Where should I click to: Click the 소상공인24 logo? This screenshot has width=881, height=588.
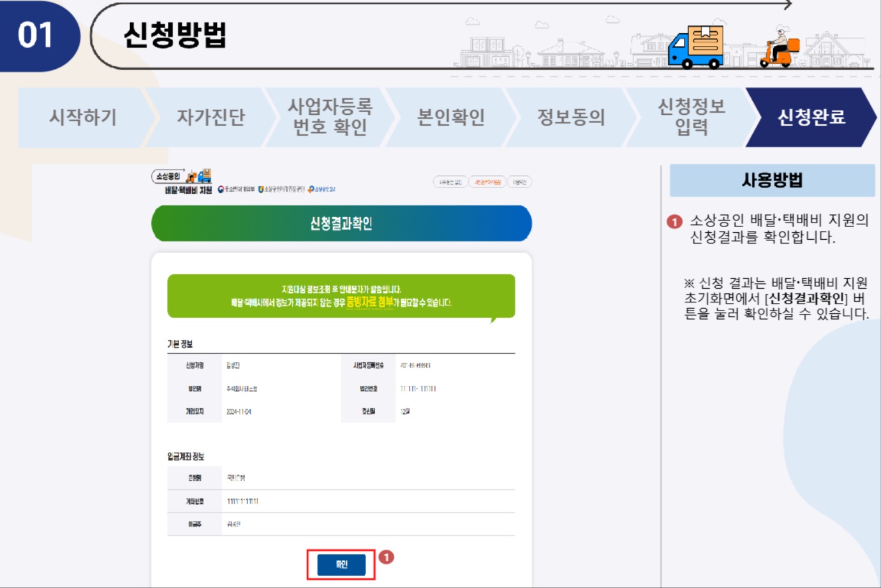tap(322, 189)
